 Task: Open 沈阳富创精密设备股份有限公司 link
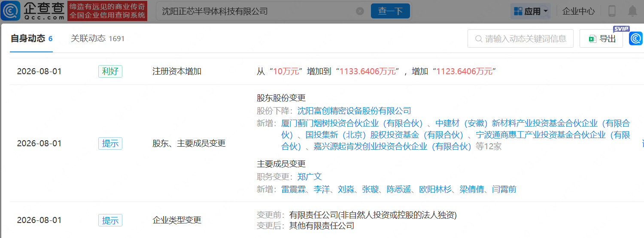click(354, 111)
